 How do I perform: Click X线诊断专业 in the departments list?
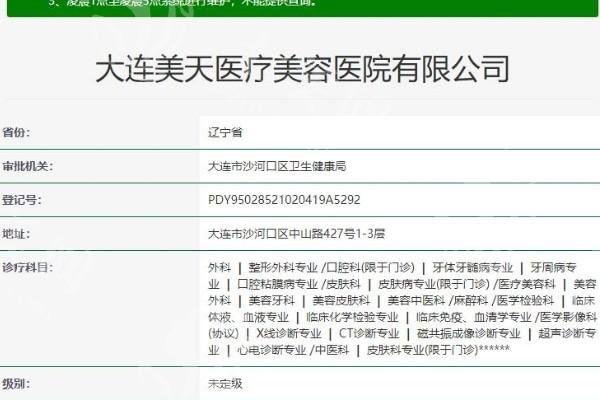(x=289, y=333)
